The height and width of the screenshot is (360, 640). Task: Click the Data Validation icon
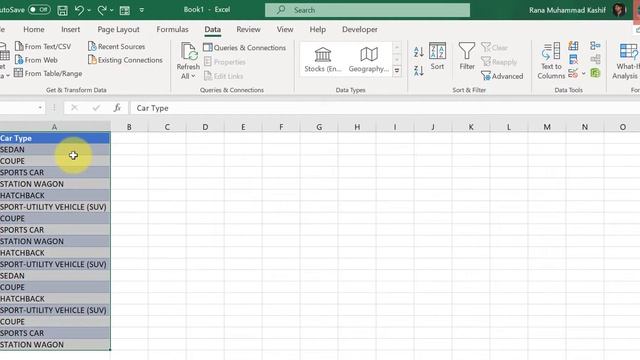[x=573, y=73]
